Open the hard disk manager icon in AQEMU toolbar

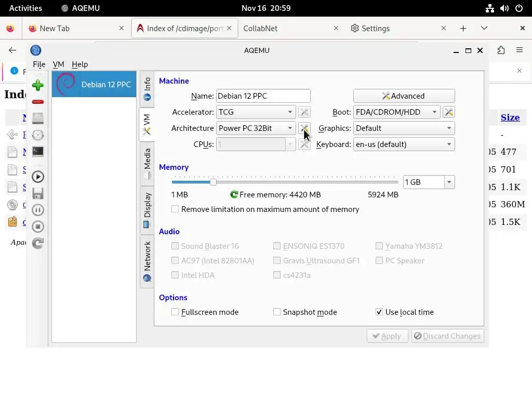point(37,118)
